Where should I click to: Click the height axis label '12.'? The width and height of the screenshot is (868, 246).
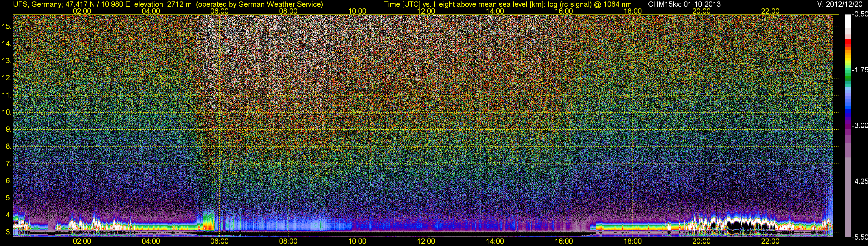click(7, 78)
